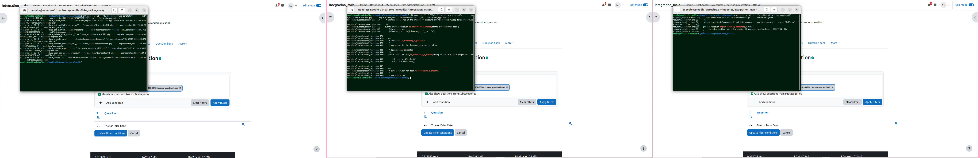Open the block drawer arrow on the middle screen

pos(649,17)
